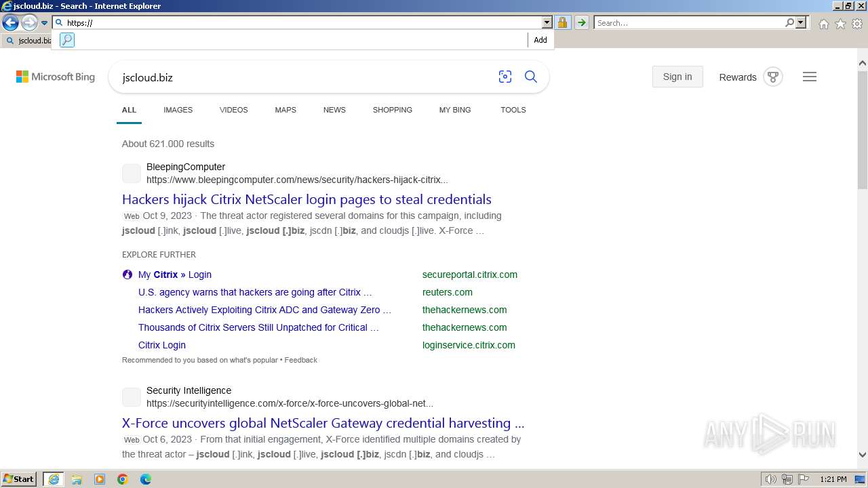Click the reuters.com domain text

tap(448, 292)
